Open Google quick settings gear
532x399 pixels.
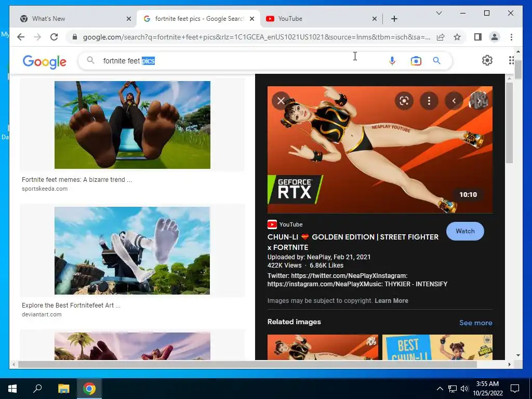coord(487,60)
